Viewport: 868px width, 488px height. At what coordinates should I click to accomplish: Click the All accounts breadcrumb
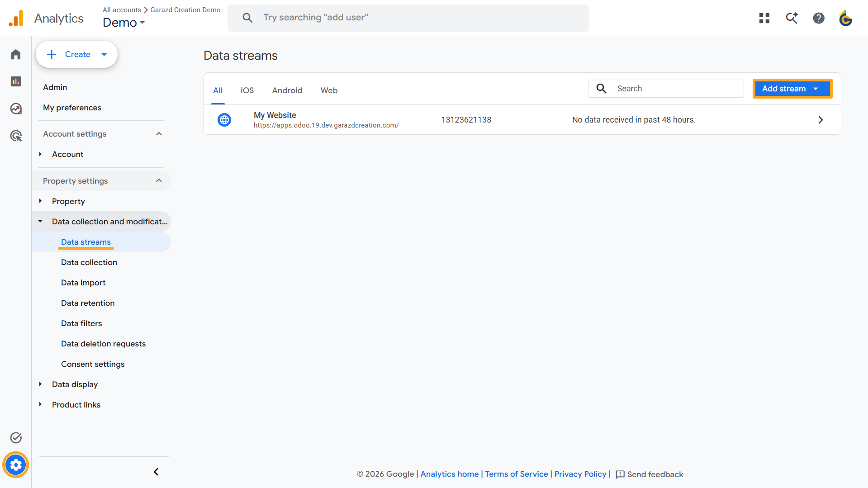point(122,10)
